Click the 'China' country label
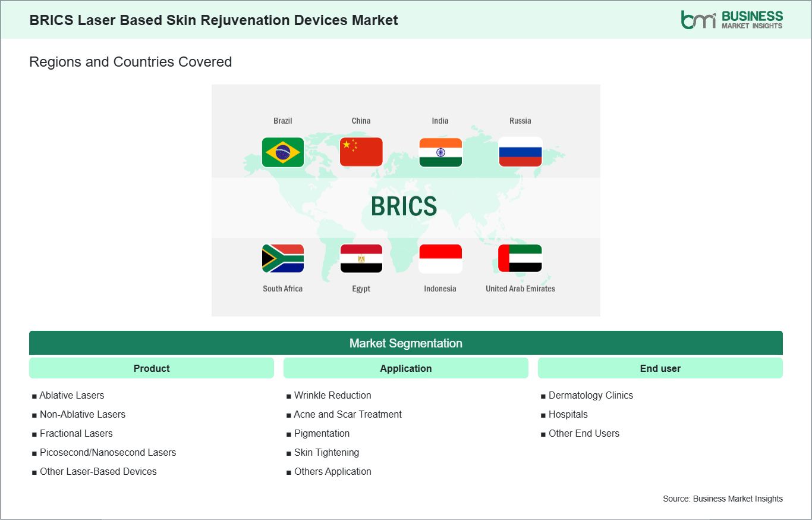The image size is (812, 520). 361,121
